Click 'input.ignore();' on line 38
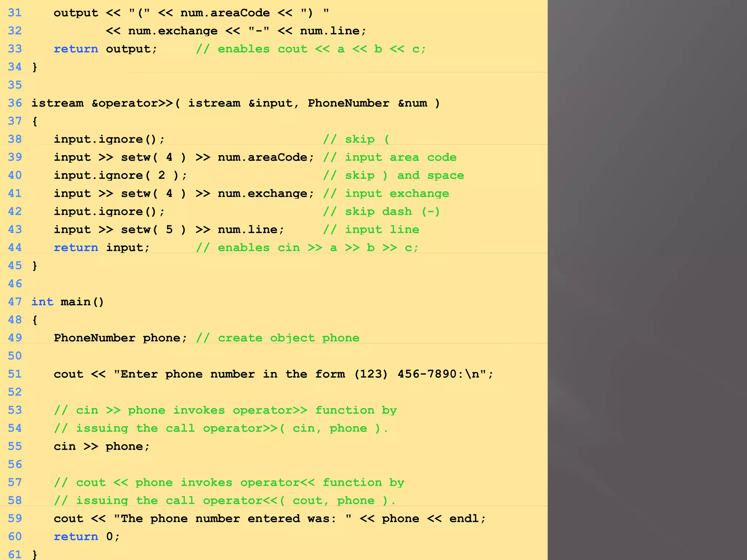Screen dimensions: 747x560 click(x=109, y=139)
